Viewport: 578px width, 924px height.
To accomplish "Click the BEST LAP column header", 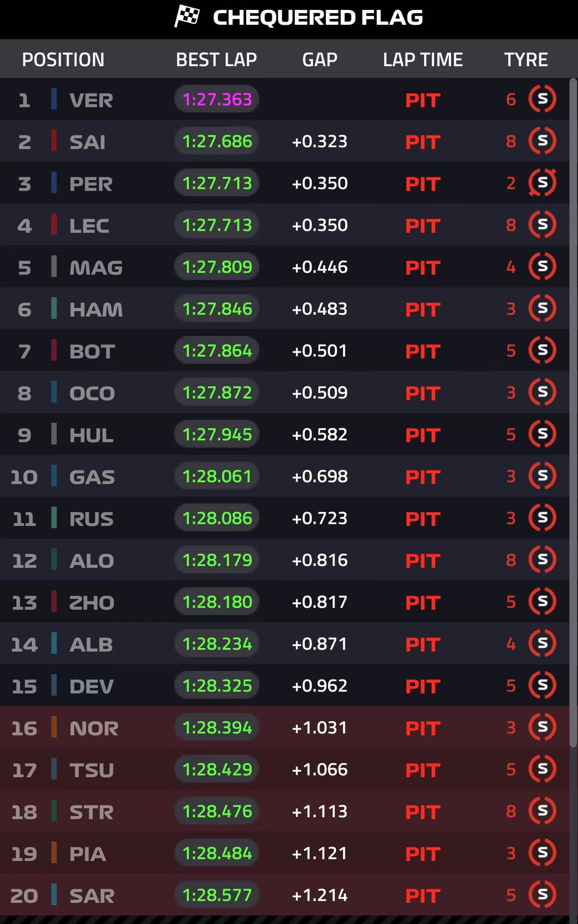I will click(216, 60).
